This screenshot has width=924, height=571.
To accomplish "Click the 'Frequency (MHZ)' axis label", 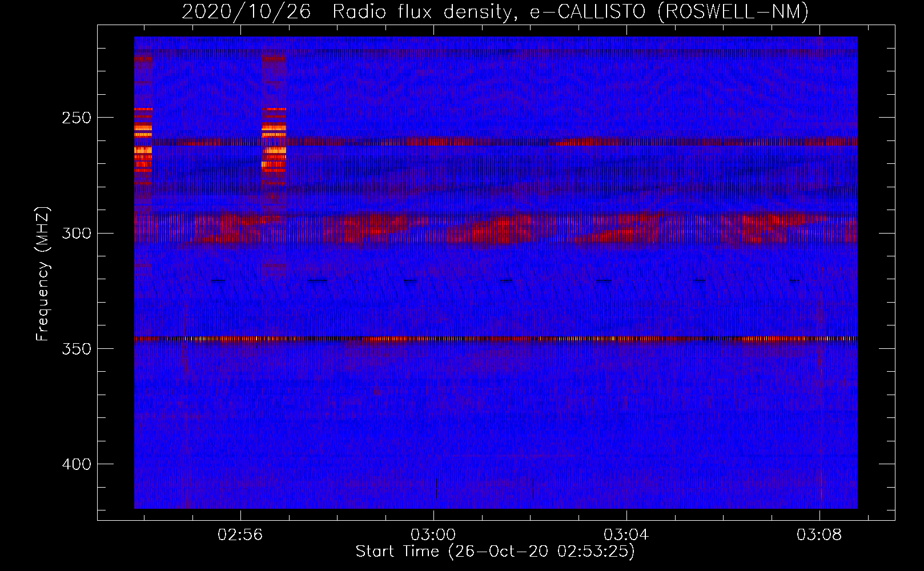I will (43, 274).
